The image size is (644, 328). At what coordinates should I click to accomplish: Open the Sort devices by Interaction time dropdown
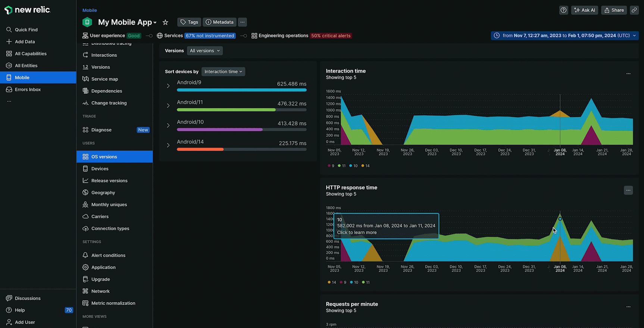[x=223, y=72]
